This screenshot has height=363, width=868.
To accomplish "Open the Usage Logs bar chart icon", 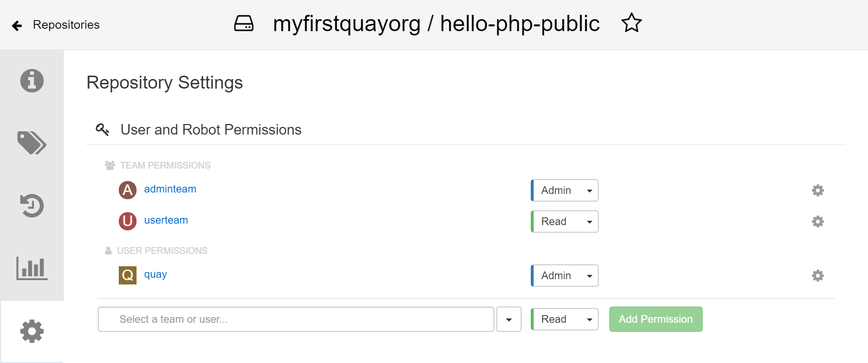I will tap(32, 268).
